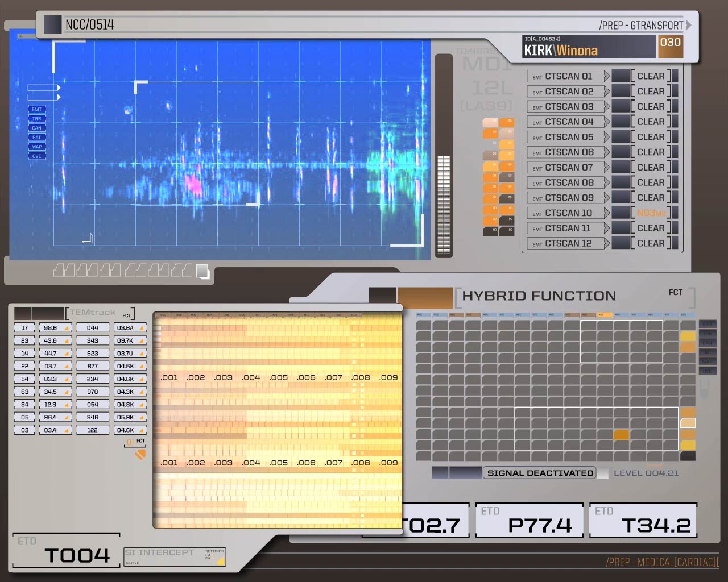Click the yellow triangle icon in SI INTERCEPT box
The height and width of the screenshot is (582, 728).
pos(220,561)
